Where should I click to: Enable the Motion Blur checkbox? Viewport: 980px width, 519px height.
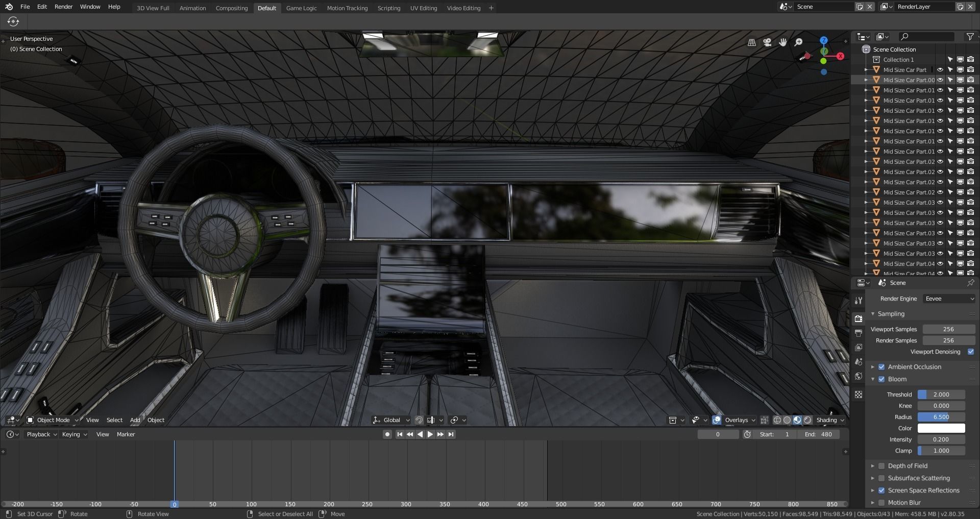881,503
